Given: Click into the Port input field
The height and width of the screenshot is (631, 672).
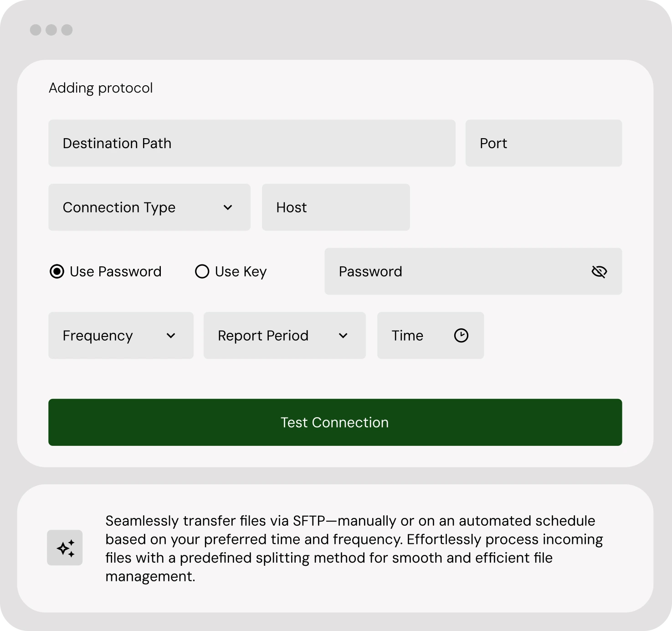Looking at the screenshot, I should pyautogui.click(x=544, y=143).
